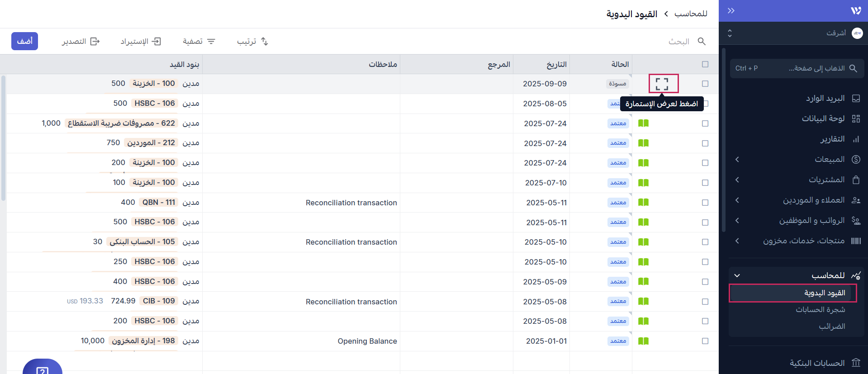
Task: Select the checkbox for the Opening Balance row
Action: click(x=705, y=341)
